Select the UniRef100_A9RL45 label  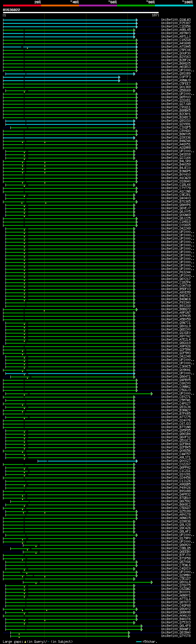pyautogui.click(x=176, y=30)
